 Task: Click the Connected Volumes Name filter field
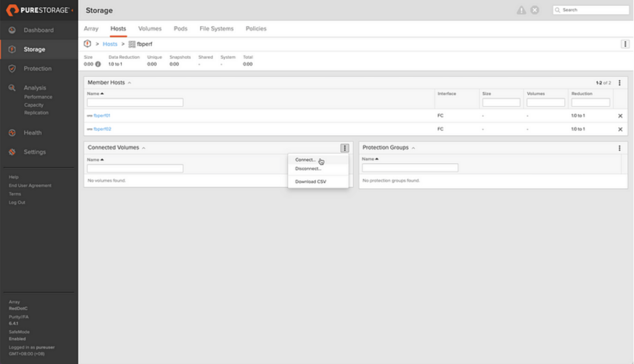pyautogui.click(x=135, y=168)
